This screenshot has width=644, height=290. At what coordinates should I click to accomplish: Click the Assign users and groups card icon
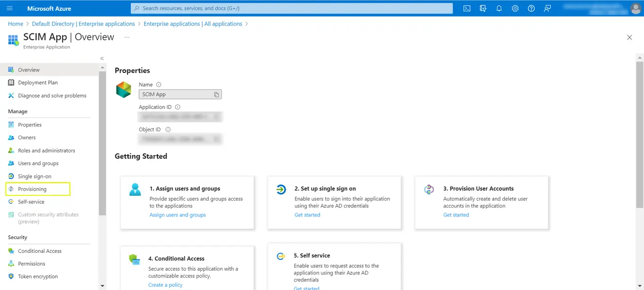pos(135,190)
